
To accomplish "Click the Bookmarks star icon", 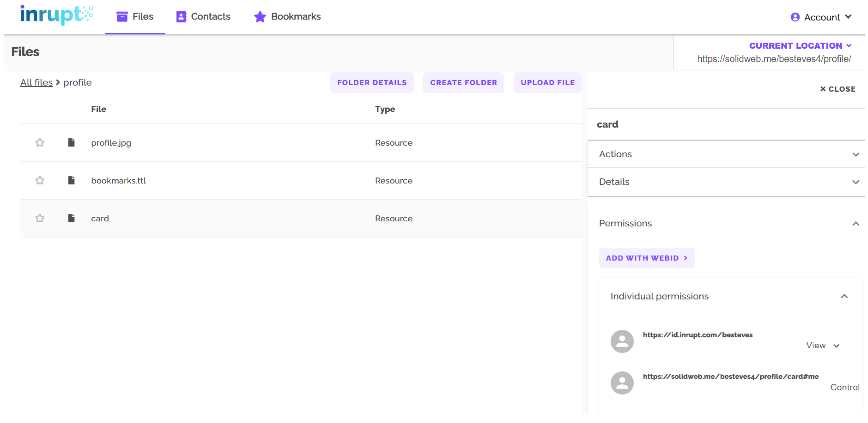I will pyautogui.click(x=260, y=17).
